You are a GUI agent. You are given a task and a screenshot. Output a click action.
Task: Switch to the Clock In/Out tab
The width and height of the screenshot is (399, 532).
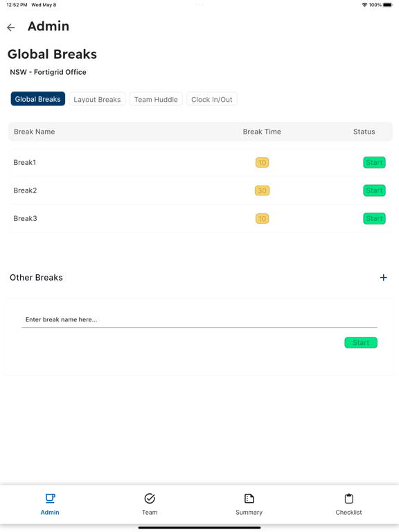[212, 100]
